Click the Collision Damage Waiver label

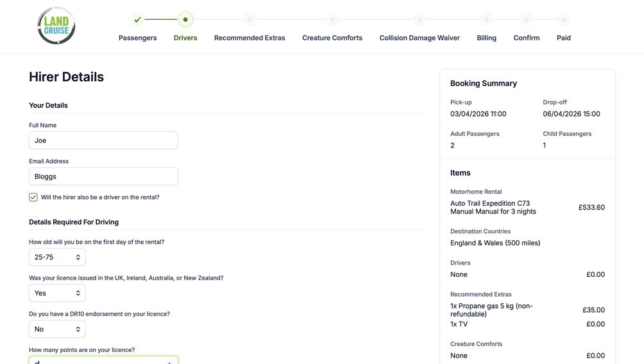coord(419,38)
